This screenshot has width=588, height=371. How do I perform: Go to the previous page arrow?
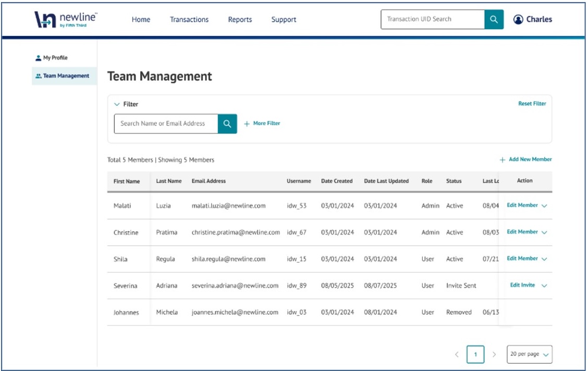(x=457, y=354)
